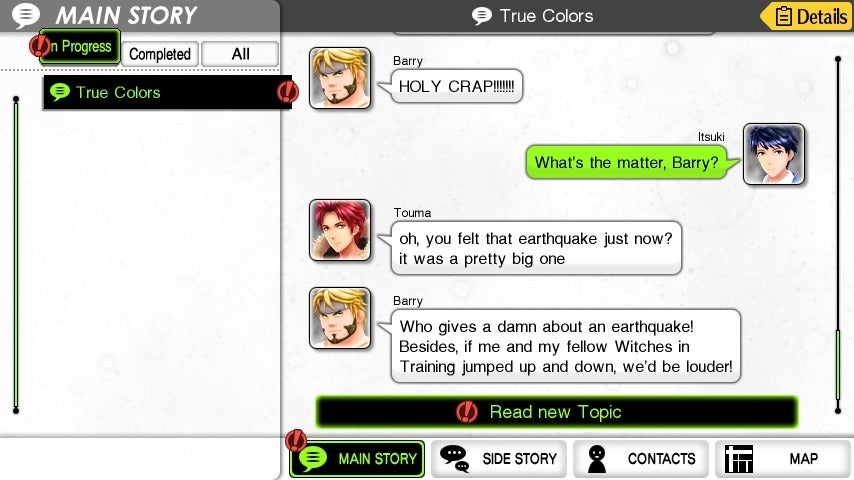Read new Topic button
Viewport: 854px width, 480px height.
click(556, 412)
